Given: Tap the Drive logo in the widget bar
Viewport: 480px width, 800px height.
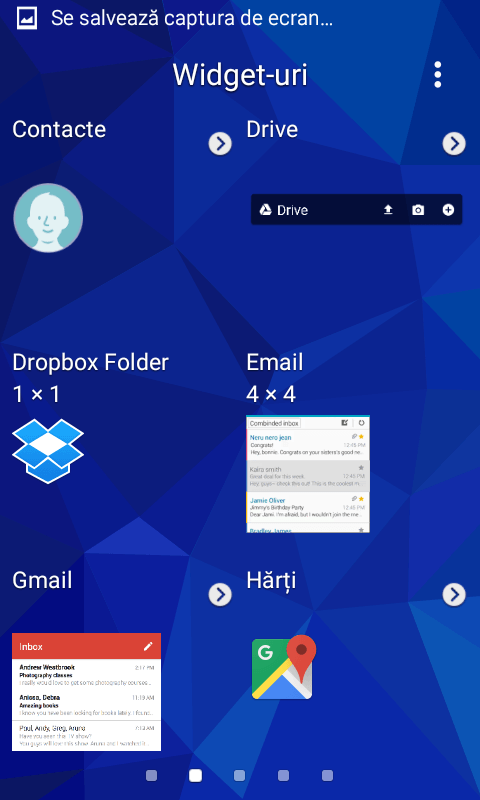Looking at the screenshot, I should click(265, 210).
